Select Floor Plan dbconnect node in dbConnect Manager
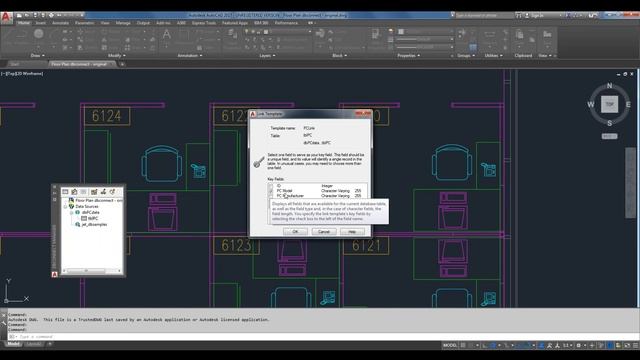Image resolution: width=640 pixels, height=360 pixels. pyautogui.click(x=96, y=200)
